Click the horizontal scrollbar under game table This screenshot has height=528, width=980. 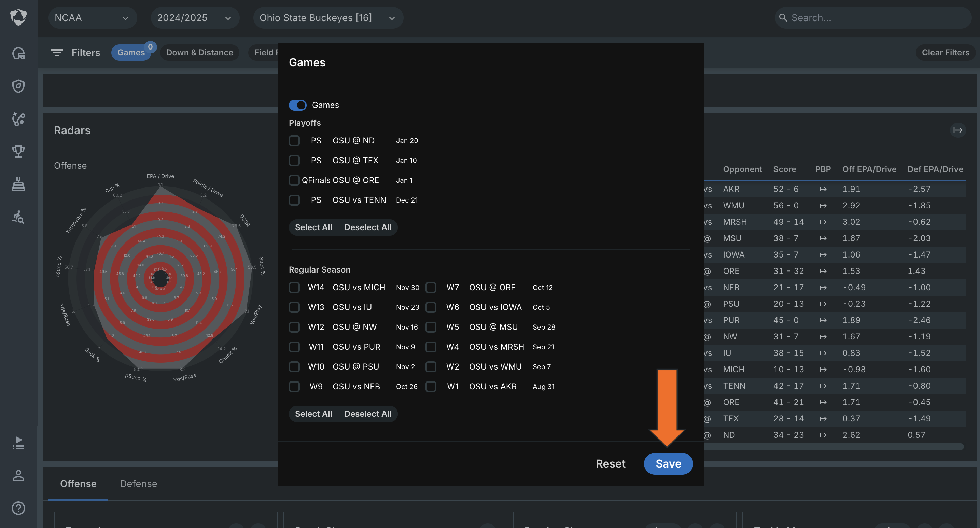[x=833, y=447]
